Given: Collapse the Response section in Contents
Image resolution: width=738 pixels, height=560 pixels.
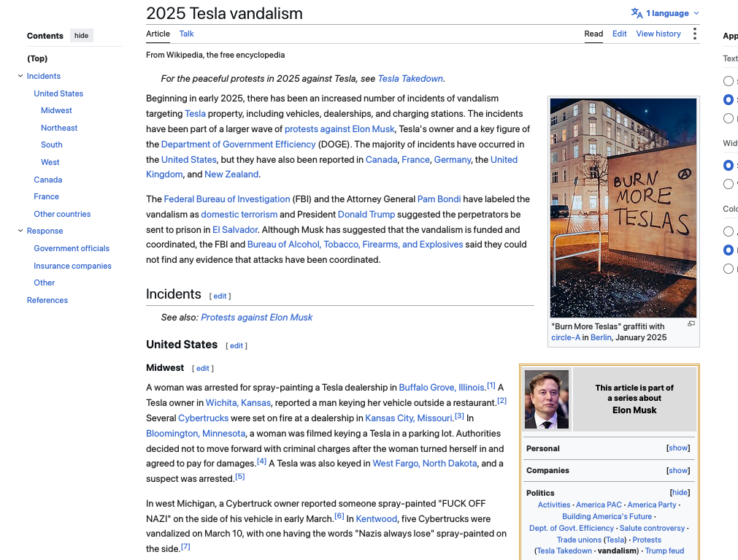Looking at the screenshot, I should pyautogui.click(x=20, y=231).
